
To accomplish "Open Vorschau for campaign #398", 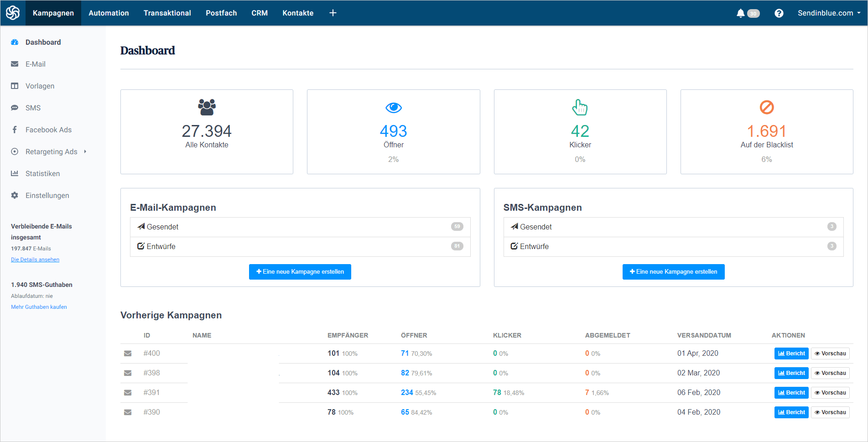I will coord(830,373).
